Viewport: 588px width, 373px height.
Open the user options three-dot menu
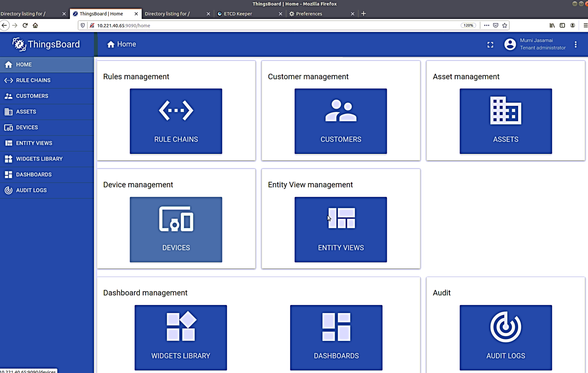point(576,44)
